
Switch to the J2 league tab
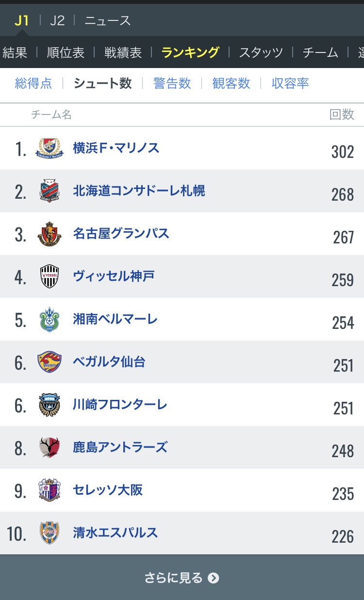click(57, 20)
